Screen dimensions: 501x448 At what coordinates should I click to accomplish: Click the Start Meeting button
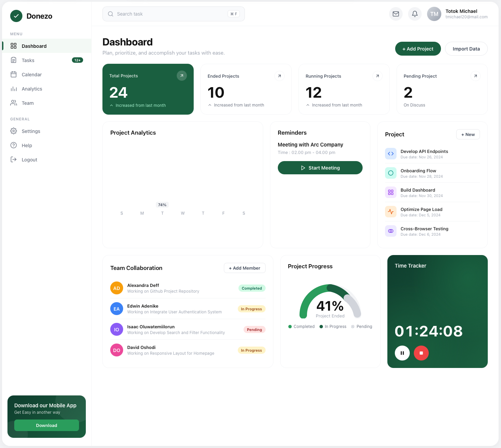click(x=320, y=168)
